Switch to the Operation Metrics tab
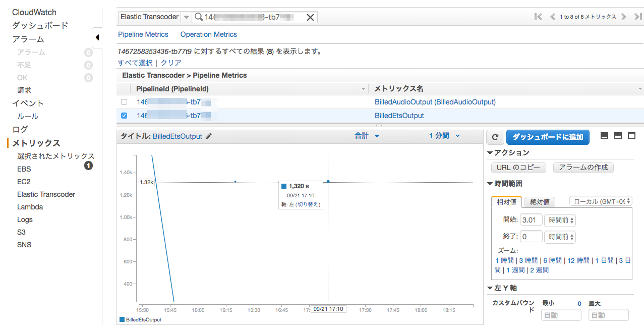The width and height of the screenshot is (644, 330). coord(208,34)
